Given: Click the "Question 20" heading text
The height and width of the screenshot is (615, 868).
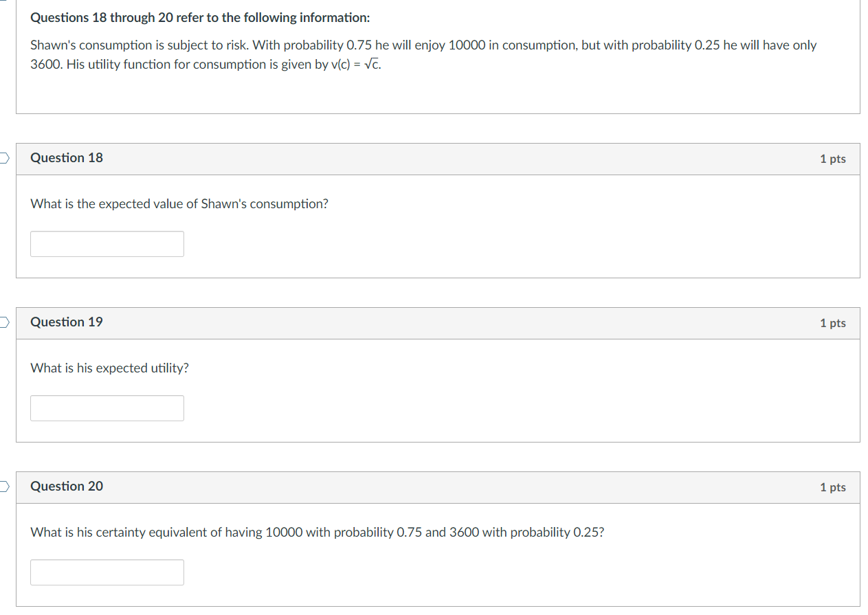Looking at the screenshot, I should click(67, 487).
